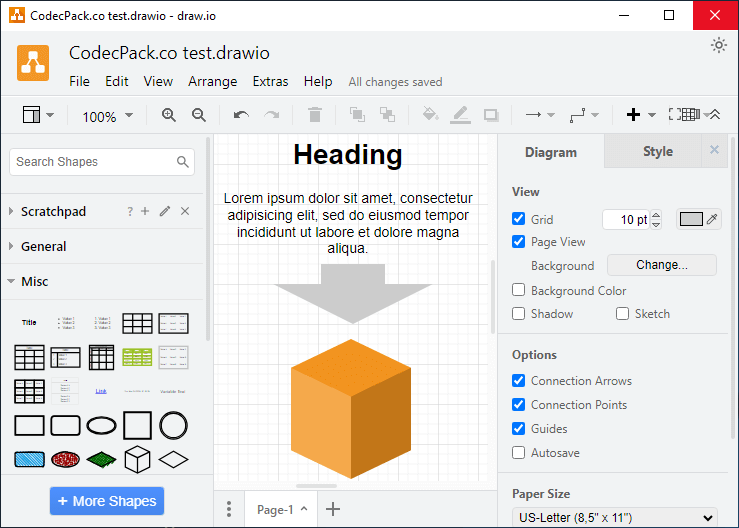Uncheck the Page View checkbox
This screenshot has width=739, height=528.
coord(518,241)
